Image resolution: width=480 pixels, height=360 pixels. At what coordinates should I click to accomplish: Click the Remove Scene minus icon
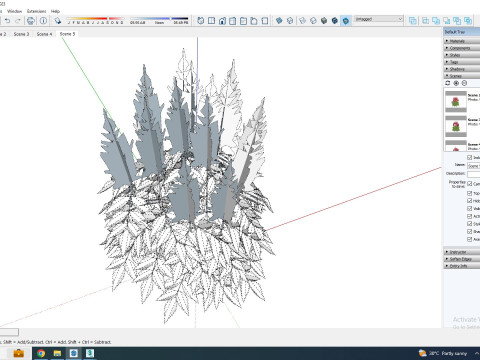click(x=464, y=83)
